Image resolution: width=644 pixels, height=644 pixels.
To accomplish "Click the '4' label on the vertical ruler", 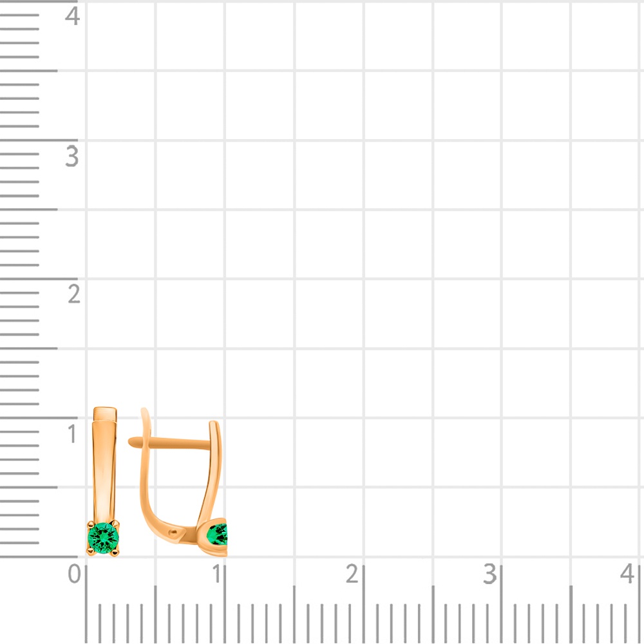I will point(72,17).
